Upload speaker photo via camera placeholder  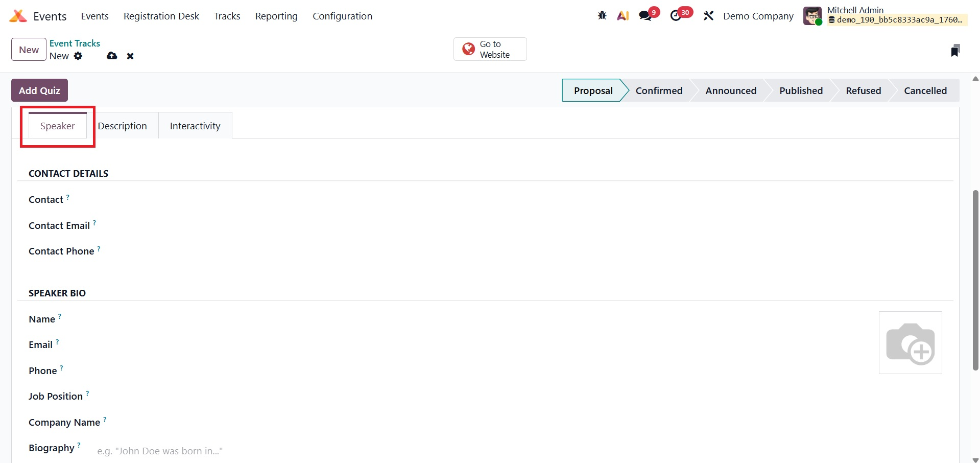pos(910,343)
